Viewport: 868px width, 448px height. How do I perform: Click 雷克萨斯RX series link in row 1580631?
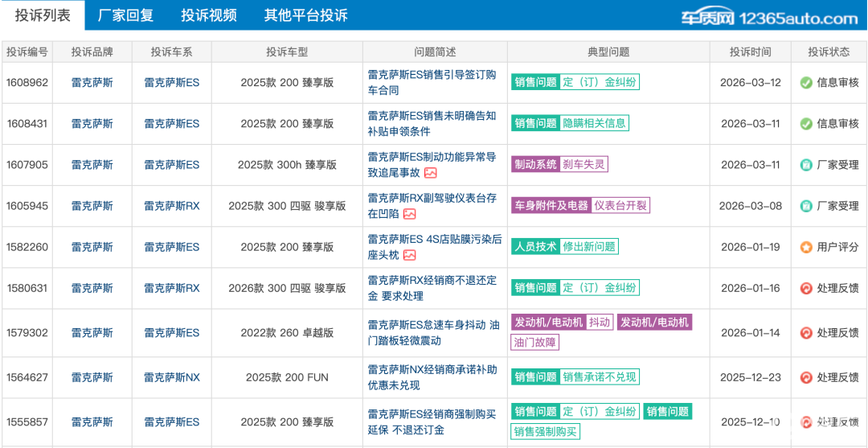point(172,288)
